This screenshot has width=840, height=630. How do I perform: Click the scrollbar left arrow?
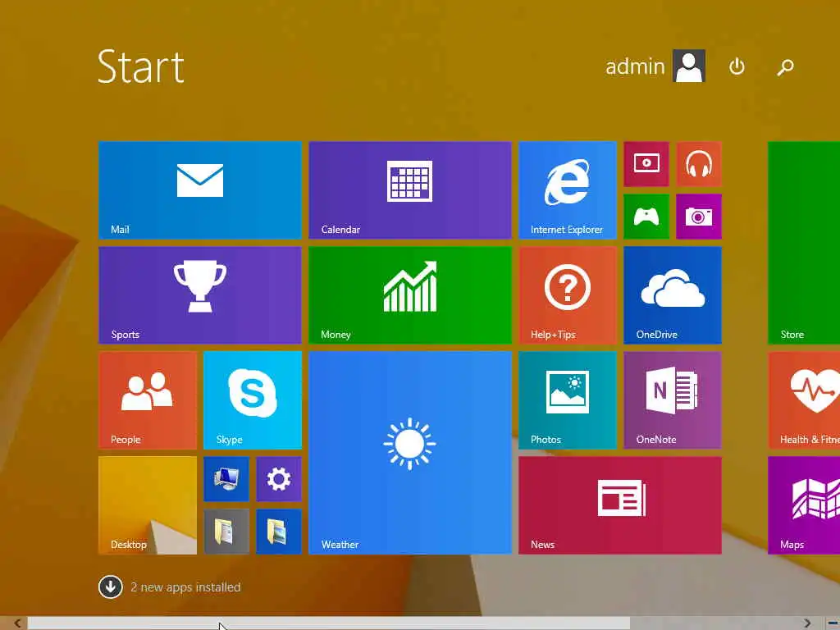[18, 623]
